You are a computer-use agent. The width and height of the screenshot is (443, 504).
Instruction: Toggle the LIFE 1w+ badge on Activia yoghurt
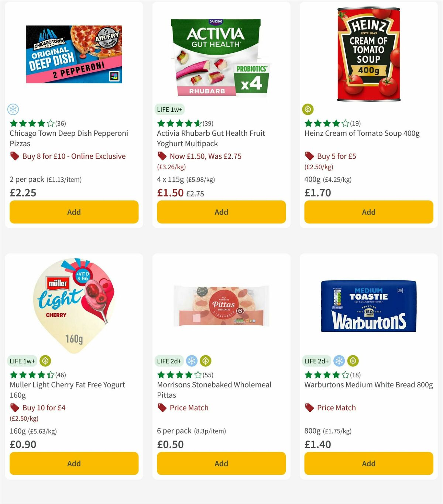pos(170,110)
